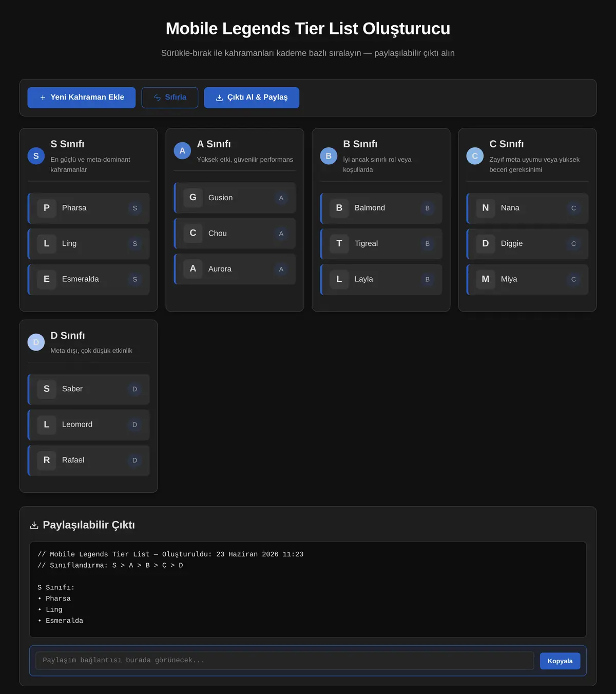Click the download icon beside Paylaşılabilir Çıktı
The height and width of the screenshot is (694, 616).
coord(34,525)
